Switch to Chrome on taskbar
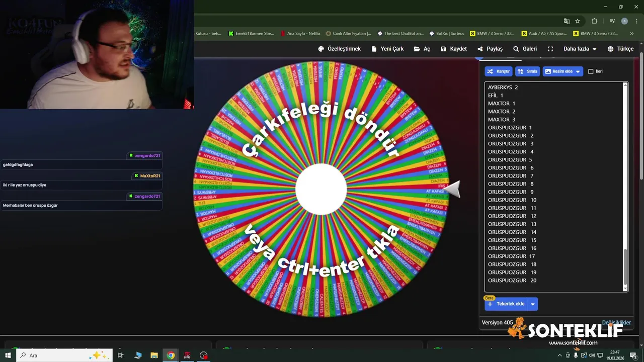644x362 pixels. point(171,355)
